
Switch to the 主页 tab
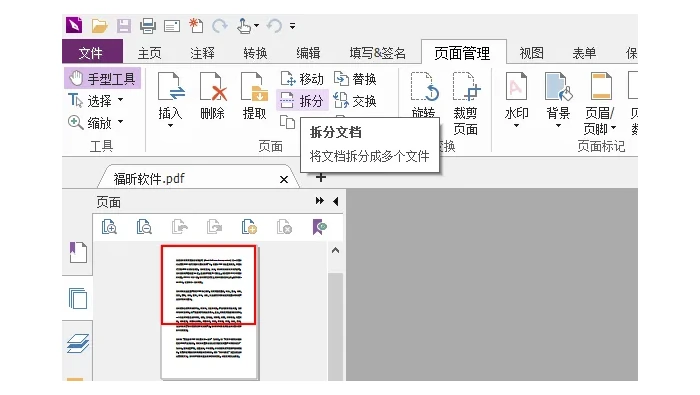pos(150,53)
